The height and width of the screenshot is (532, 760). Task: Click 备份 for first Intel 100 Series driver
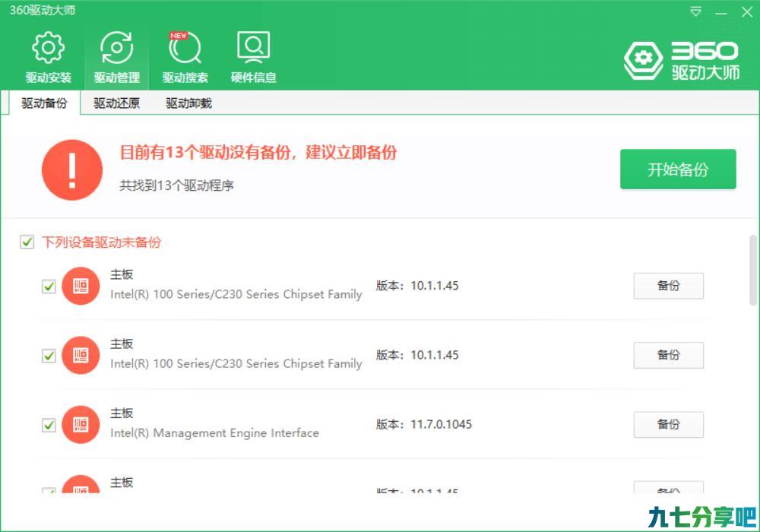tap(668, 286)
